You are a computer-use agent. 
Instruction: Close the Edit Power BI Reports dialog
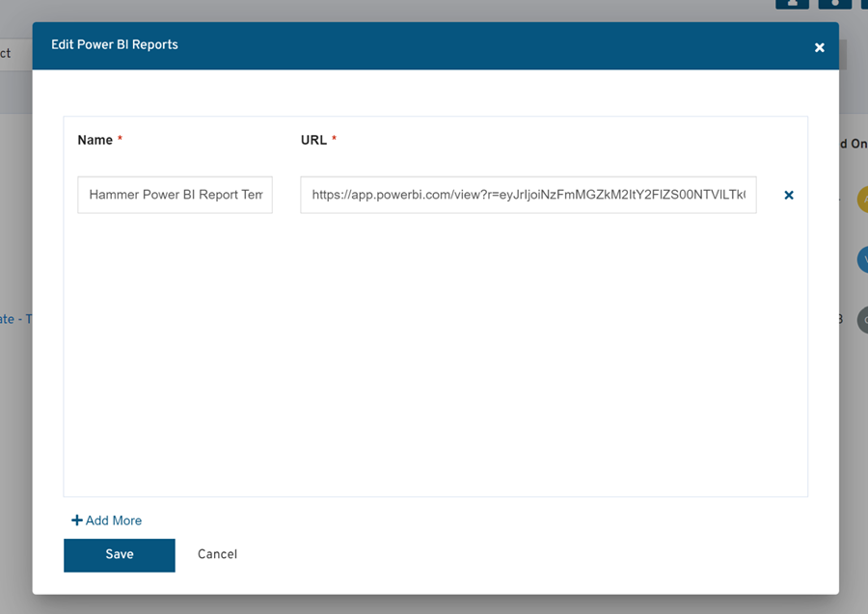coord(819,47)
